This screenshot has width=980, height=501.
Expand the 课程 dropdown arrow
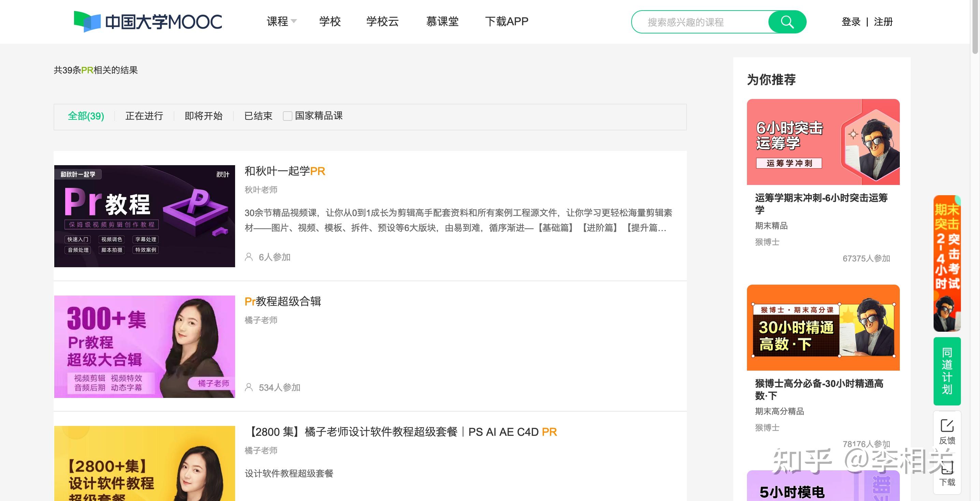[x=293, y=21]
